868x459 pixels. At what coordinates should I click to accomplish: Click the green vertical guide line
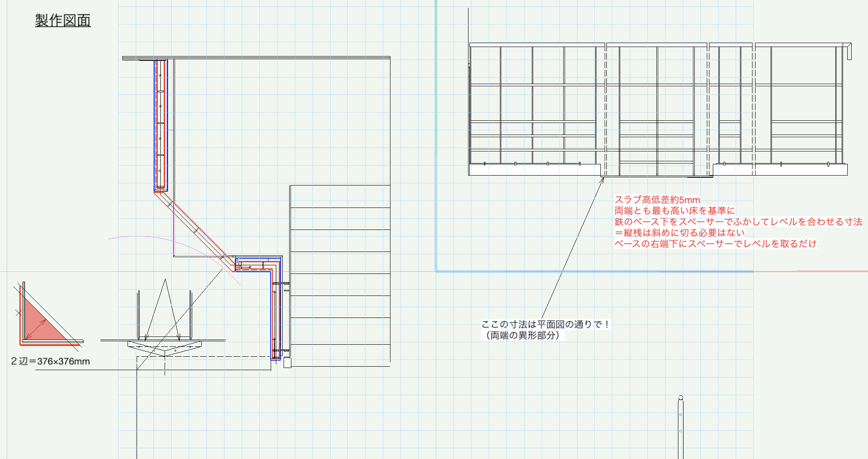(x=436, y=129)
